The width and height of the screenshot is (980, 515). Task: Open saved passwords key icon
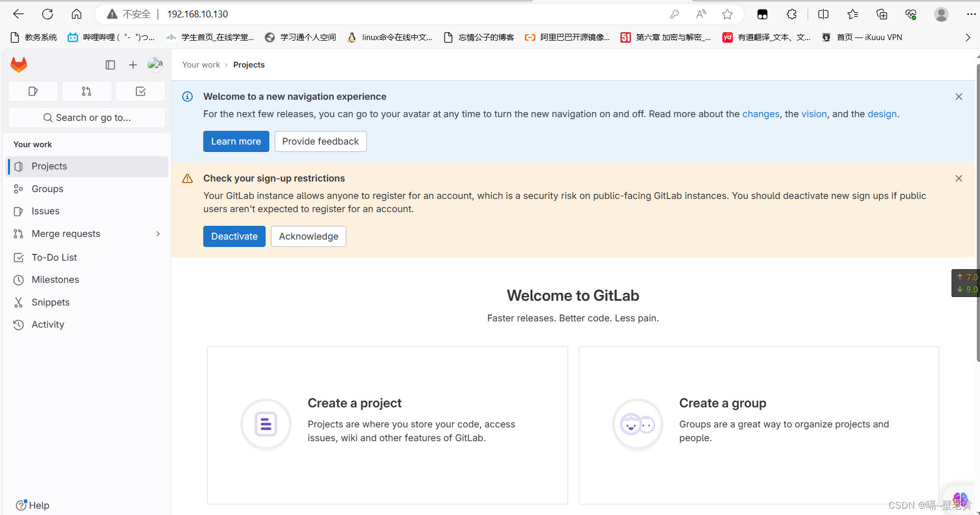tap(674, 14)
